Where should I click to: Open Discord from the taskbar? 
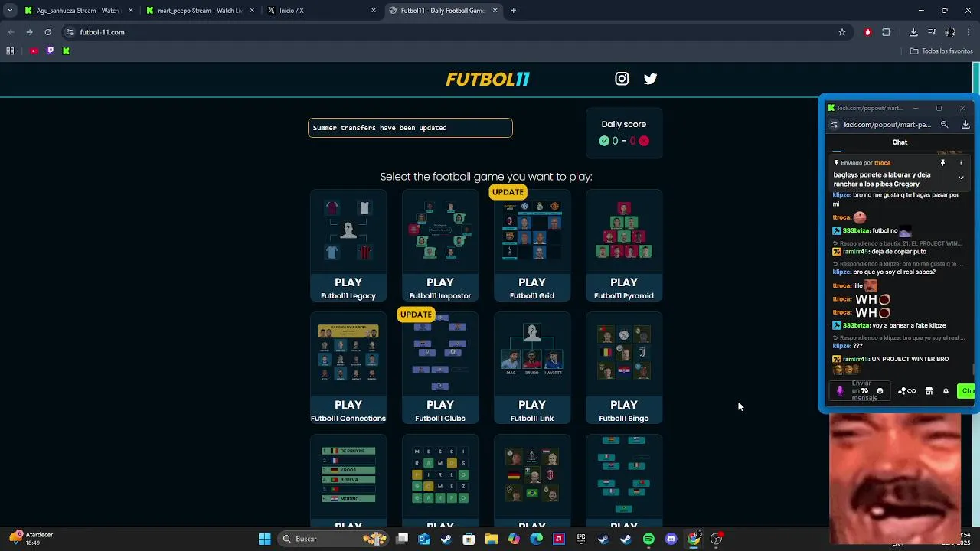click(671, 539)
